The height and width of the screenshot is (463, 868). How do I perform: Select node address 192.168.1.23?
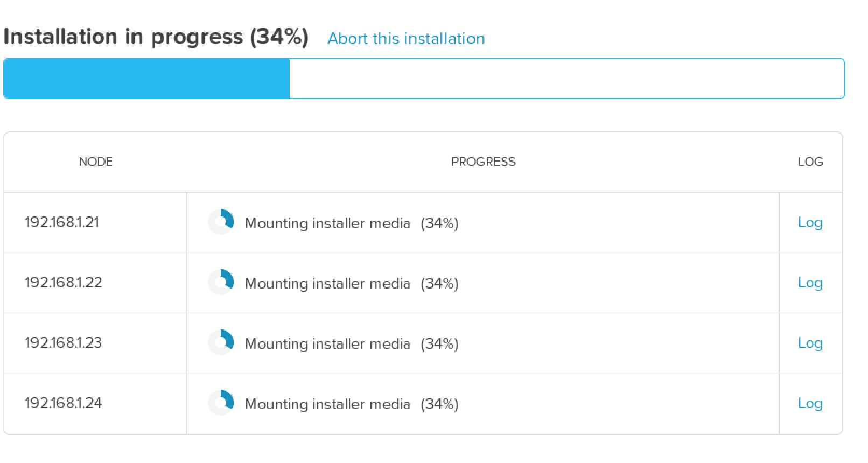[63, 343]
